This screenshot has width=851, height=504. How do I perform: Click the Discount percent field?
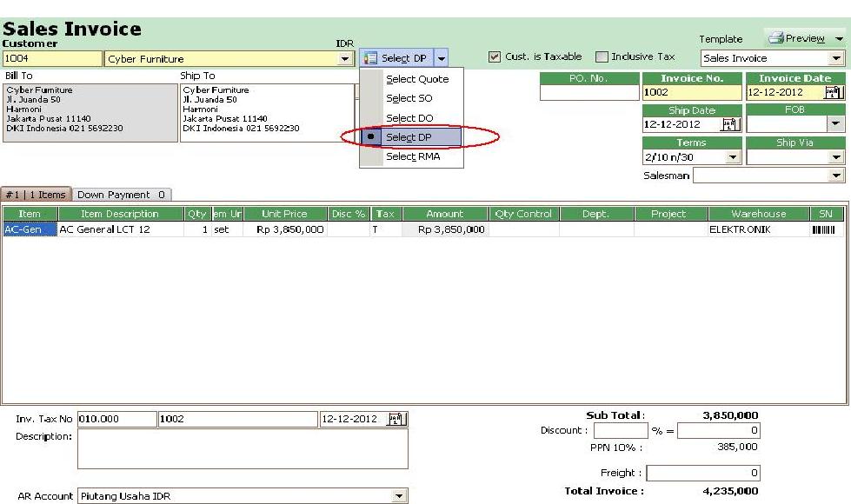click(x=621, y=431)
